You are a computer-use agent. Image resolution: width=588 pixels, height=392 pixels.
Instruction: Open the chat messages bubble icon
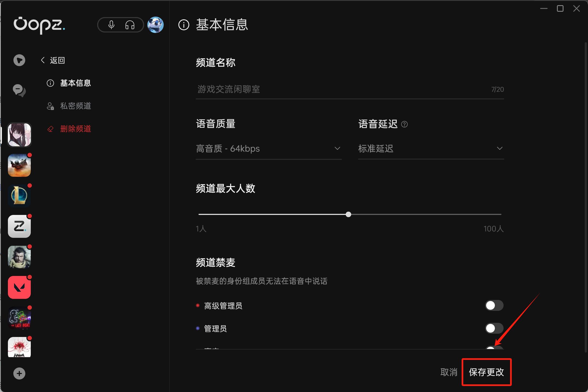[19, 90]
